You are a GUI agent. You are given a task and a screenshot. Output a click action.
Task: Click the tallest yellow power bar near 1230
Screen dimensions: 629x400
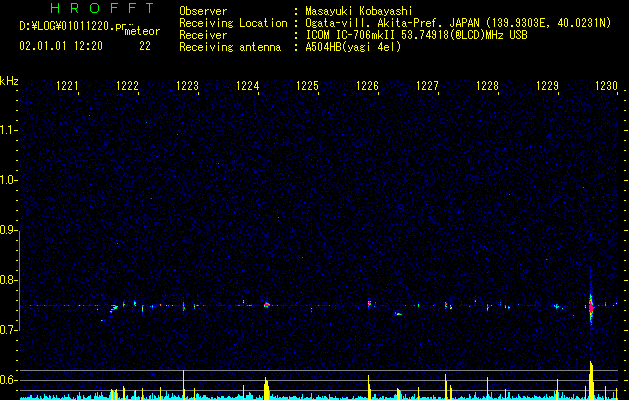point(591,380)
